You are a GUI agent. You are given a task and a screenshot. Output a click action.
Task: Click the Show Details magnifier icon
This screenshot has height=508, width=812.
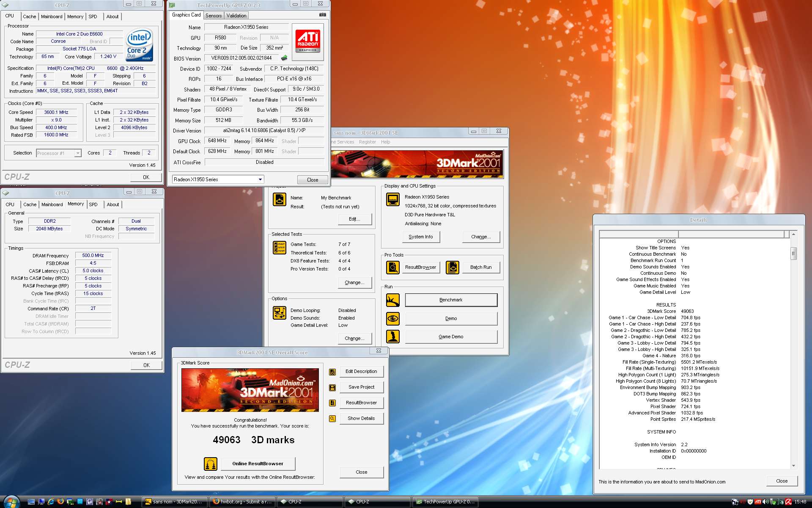[x=332, y=419]
